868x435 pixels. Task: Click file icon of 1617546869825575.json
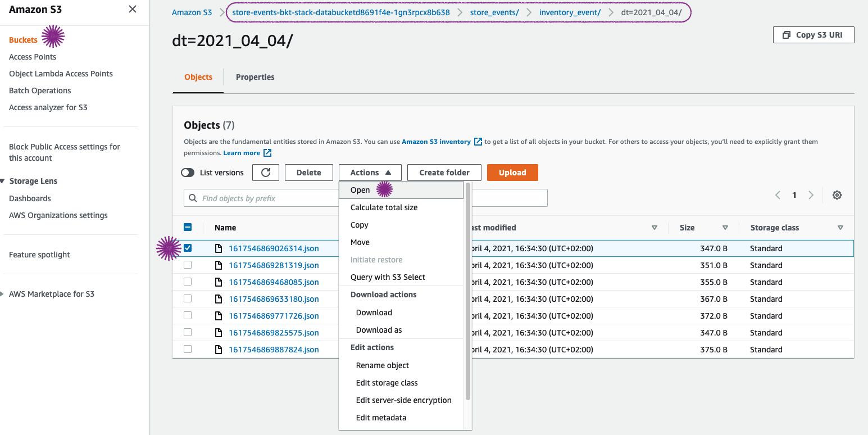(219, 332)
